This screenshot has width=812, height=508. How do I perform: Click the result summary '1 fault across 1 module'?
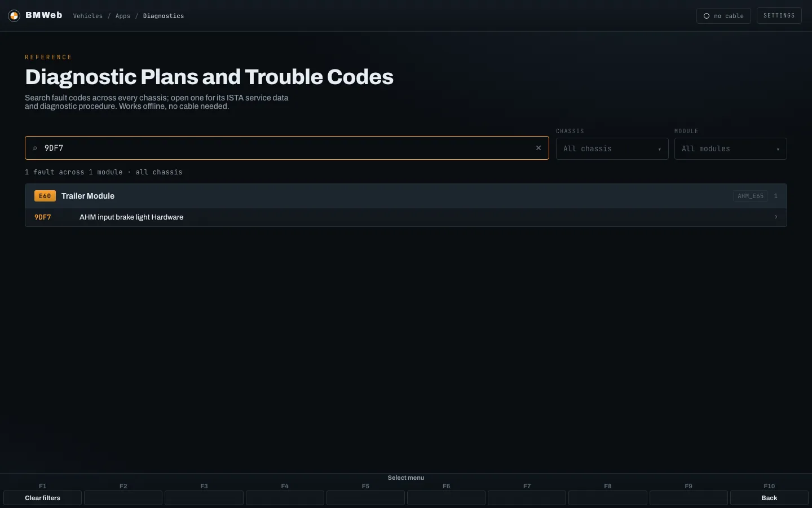click(x=74, y=172)
